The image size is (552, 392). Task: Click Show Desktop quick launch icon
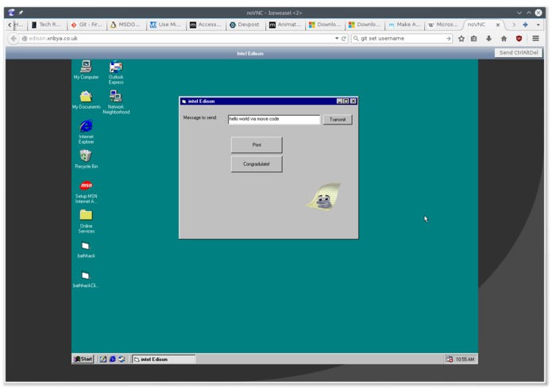tap(102, 359)
